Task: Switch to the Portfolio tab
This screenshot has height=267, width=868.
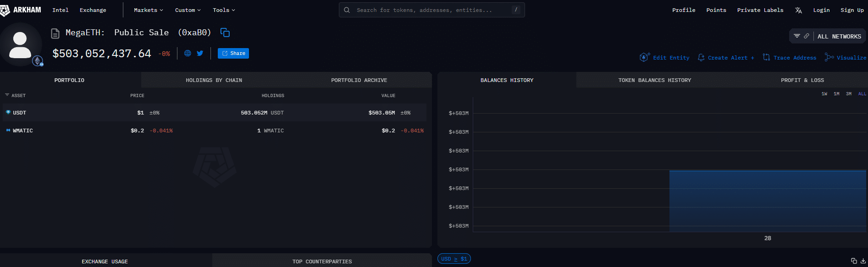Action: pos(69,80)
